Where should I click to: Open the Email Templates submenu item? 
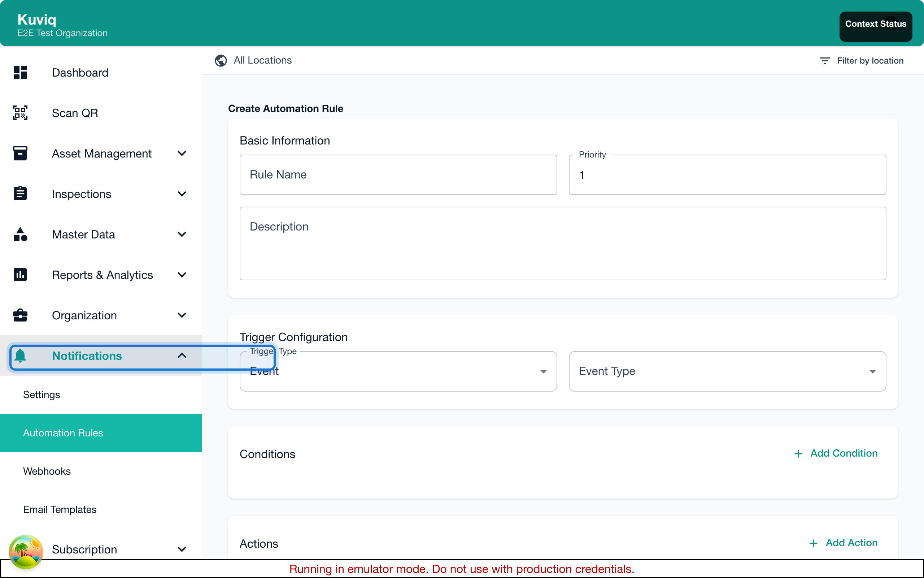[101, 510]
